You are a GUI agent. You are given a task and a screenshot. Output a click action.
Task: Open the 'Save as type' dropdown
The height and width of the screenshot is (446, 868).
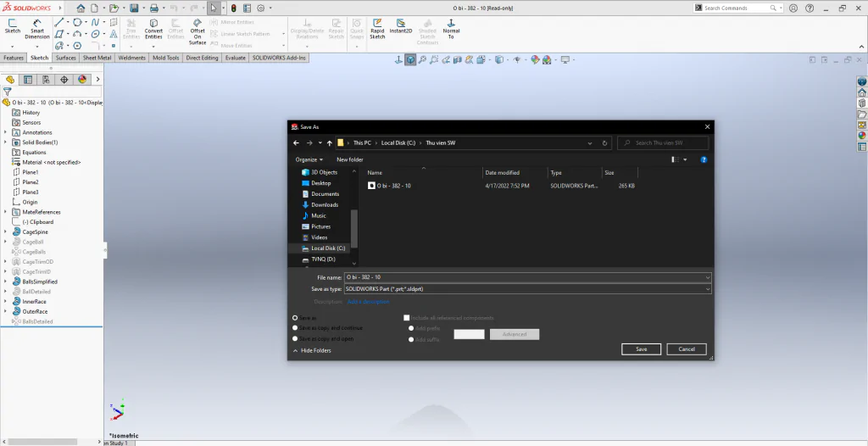pyautogui.click(x=708, y=288)
